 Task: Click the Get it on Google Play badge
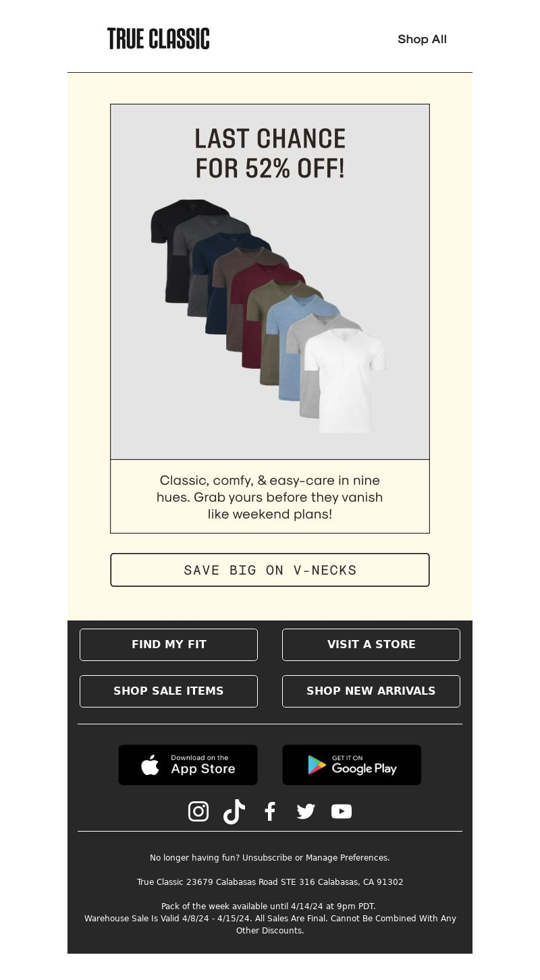coord(352,765)
